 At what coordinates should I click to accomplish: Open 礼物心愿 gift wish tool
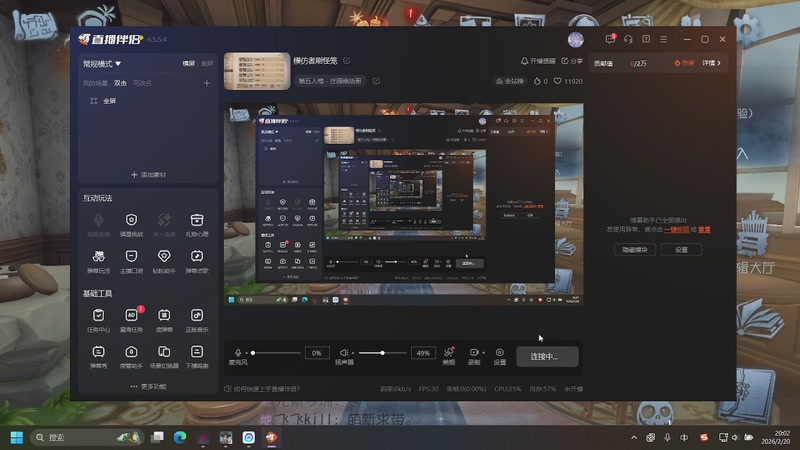[197, 224]
